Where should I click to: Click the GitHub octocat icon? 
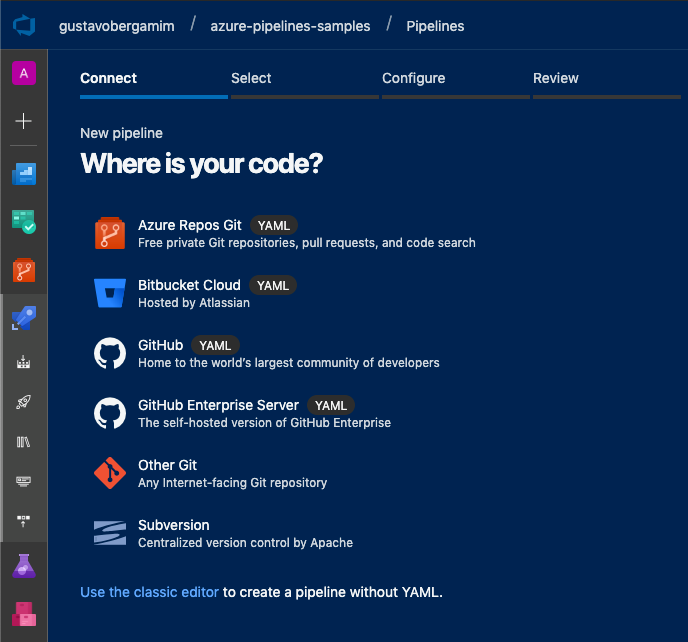110,353
